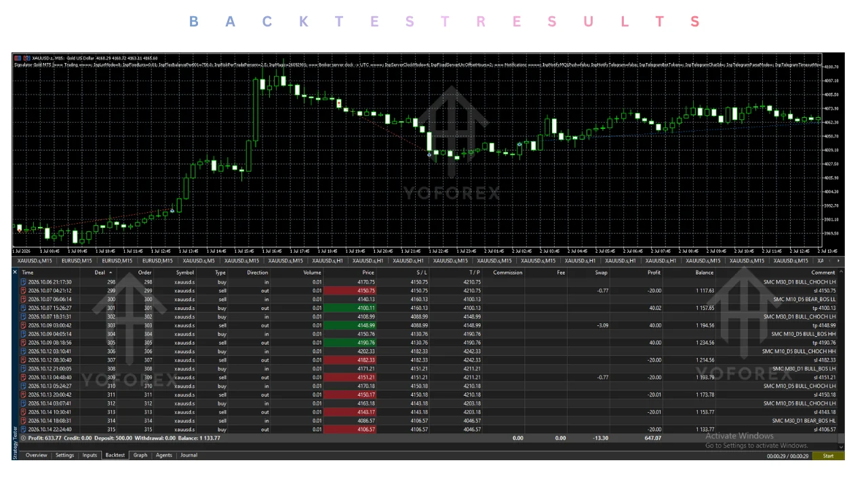Click the deal icon beside 2026.10.09 08:18:56

(x=24, y=342)
